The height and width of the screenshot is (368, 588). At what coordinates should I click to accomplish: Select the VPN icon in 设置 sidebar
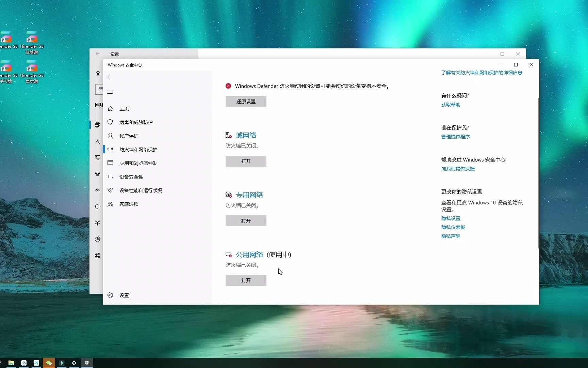[98, 190]
